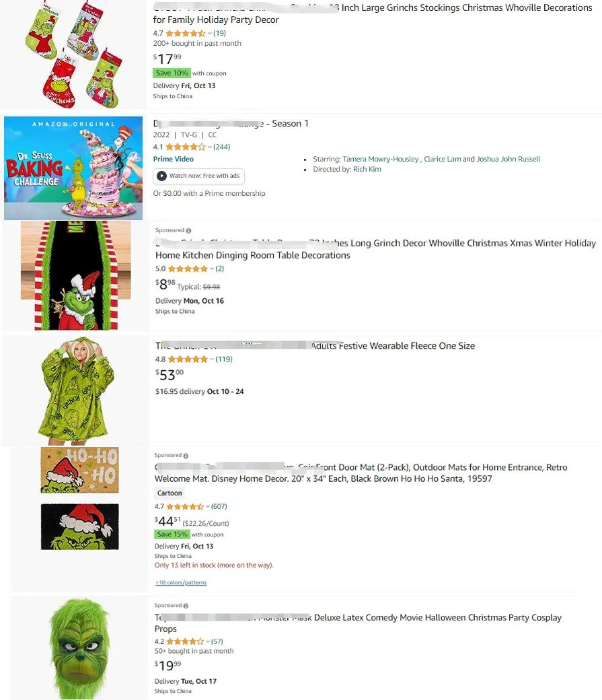Click the star rating of the wearable fleece

[x=188, y=359]
